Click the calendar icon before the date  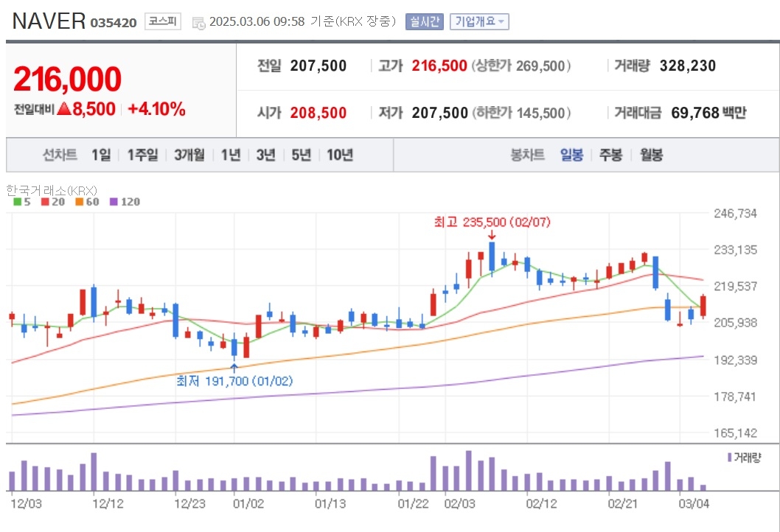[x=198, y=22]
